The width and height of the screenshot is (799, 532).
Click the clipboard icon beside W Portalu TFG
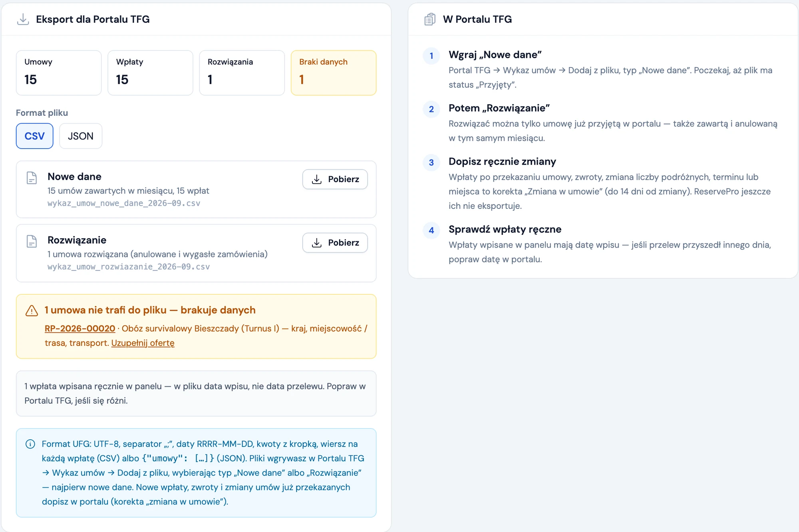tap(430, 19)
